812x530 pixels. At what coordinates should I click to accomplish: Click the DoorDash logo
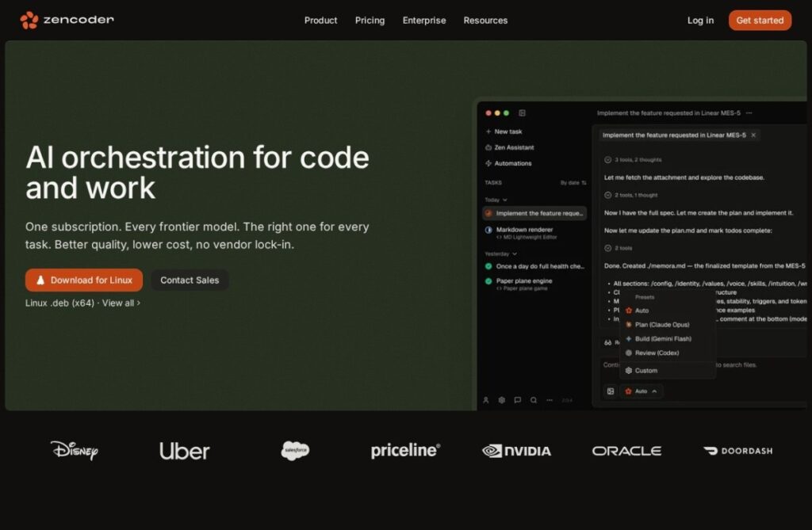point(737,451)
